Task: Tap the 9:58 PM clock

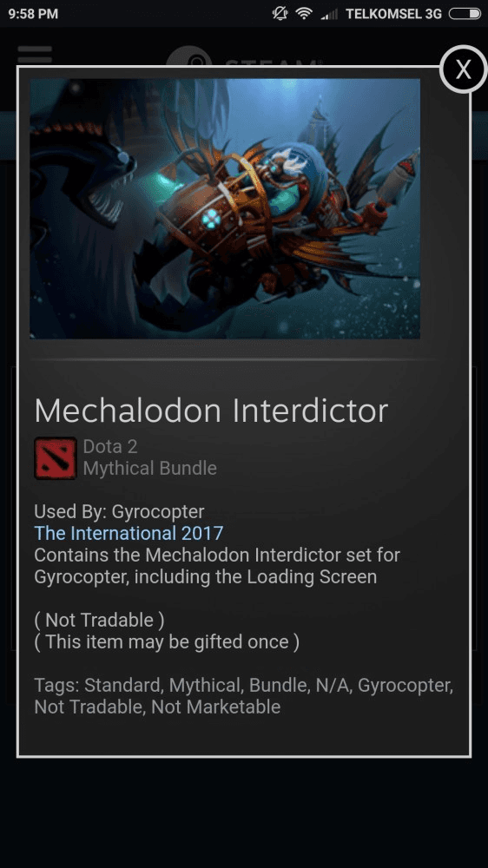Action: pos(33,14)
